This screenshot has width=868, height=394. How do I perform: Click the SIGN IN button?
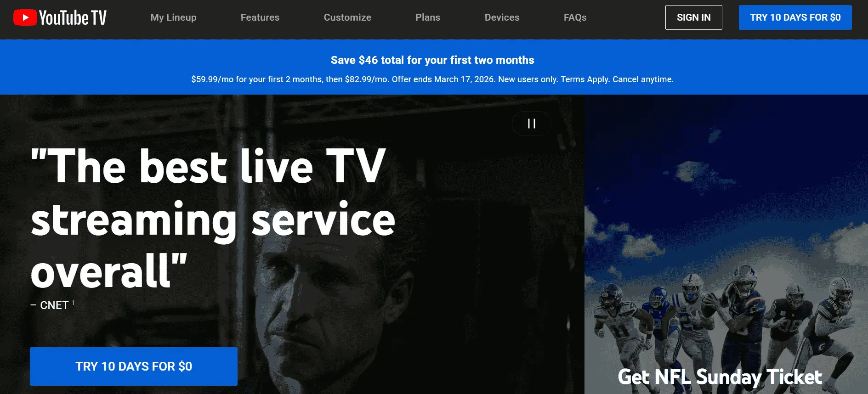(694, 17)
